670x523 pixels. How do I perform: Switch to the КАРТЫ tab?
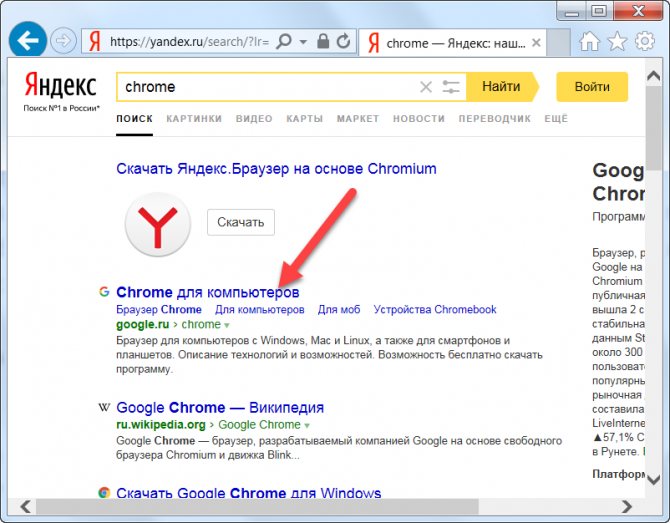tap(305, 119)
